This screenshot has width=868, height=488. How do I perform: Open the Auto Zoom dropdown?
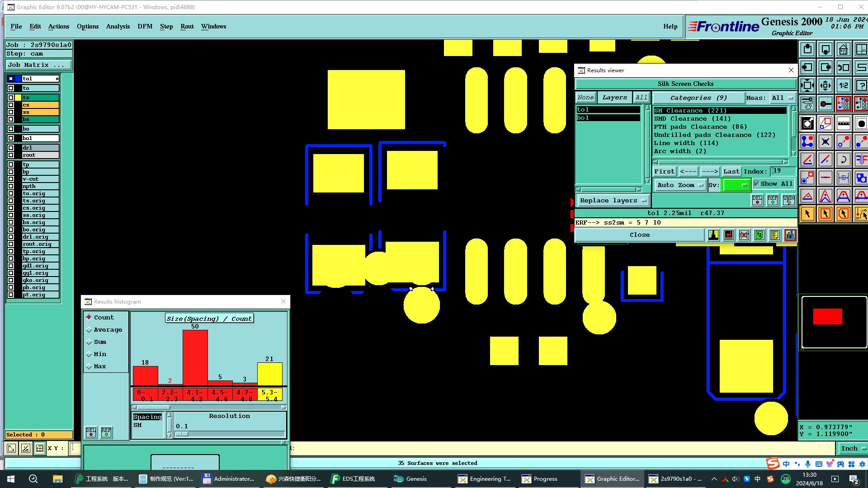click(x=680, y=185)
